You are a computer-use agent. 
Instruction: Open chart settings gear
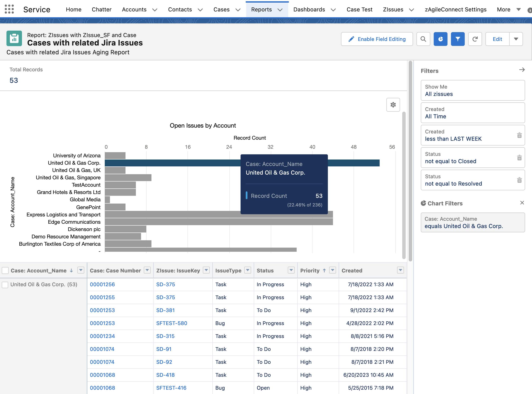tap(393, 105)
